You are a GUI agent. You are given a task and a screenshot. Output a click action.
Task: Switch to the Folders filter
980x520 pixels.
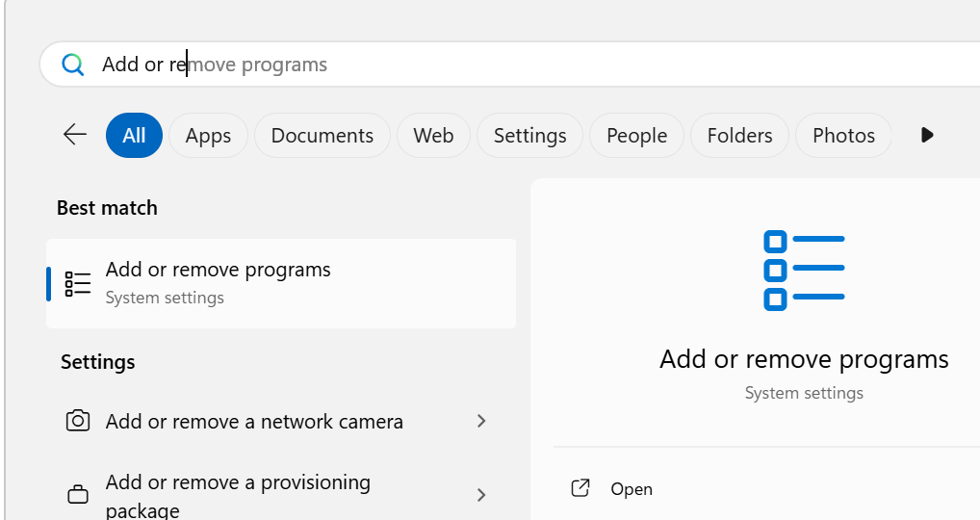coord(739,136)
